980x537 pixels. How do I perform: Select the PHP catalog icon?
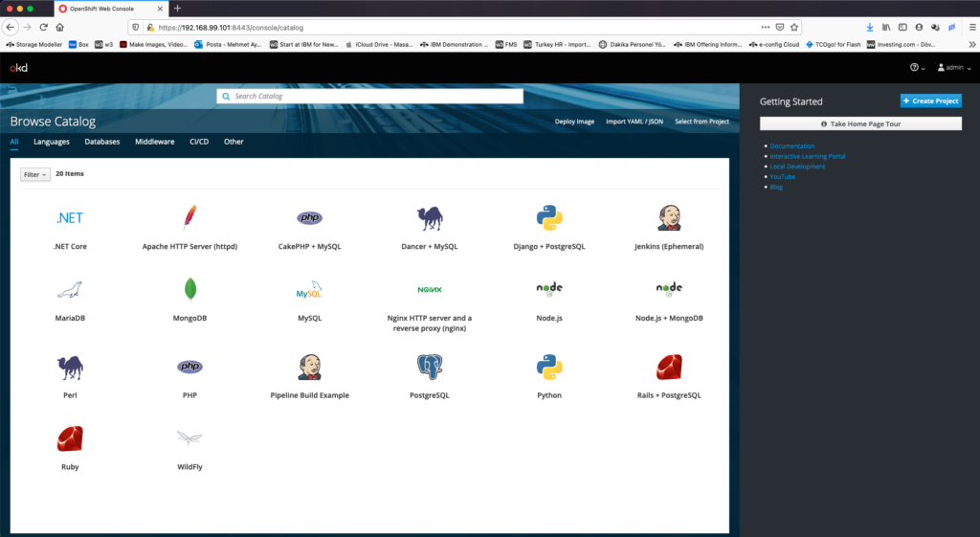point(189,367)
